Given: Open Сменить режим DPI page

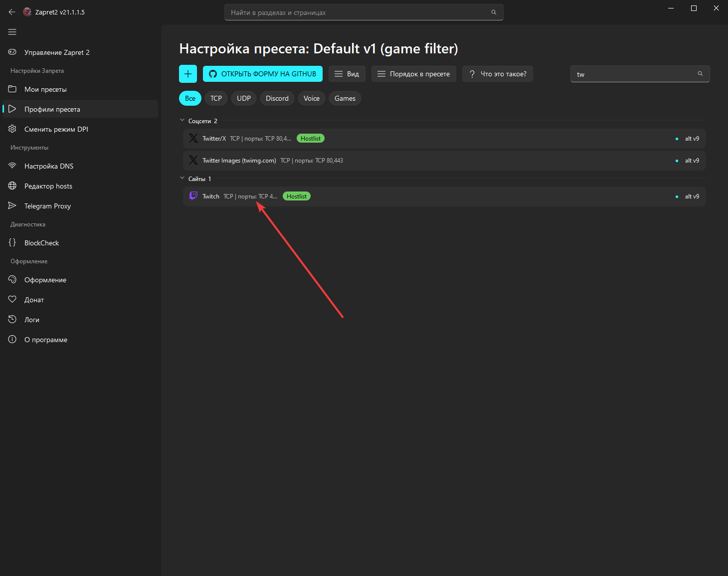Looking at the screenshot, I should (x=80, y=129).
